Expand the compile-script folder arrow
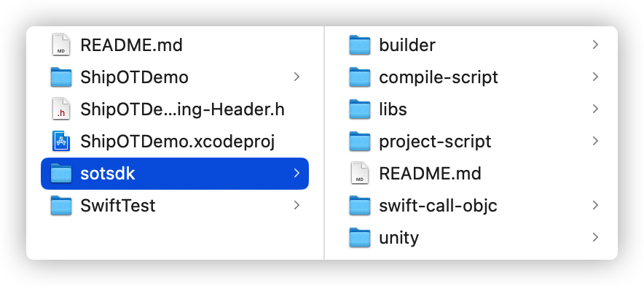Viewport: 644px width, 286px height. [x=595, y=77]
